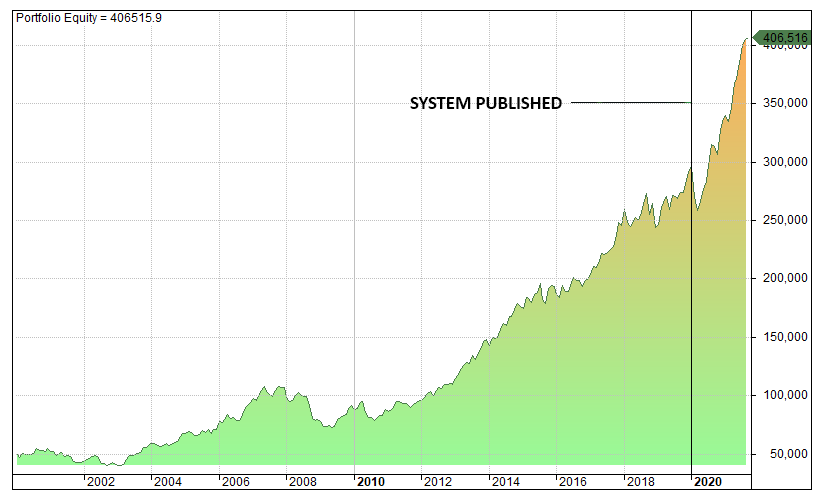
Task: Click the 2014 x-axis label
Action: [505, 481]
